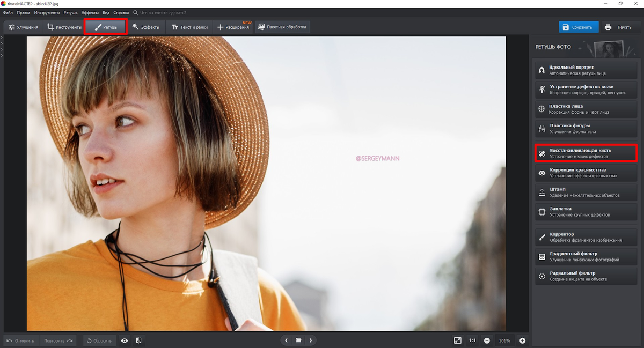Open Идеальный портрет auto retouch tool
Viewport: 644px width, 348px height.
click(586, 70)
